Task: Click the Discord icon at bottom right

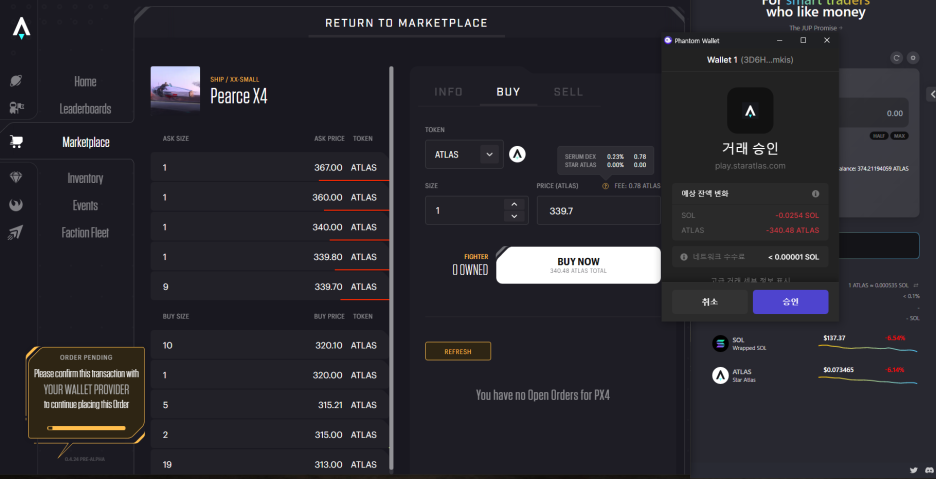Action: [930, 471]
